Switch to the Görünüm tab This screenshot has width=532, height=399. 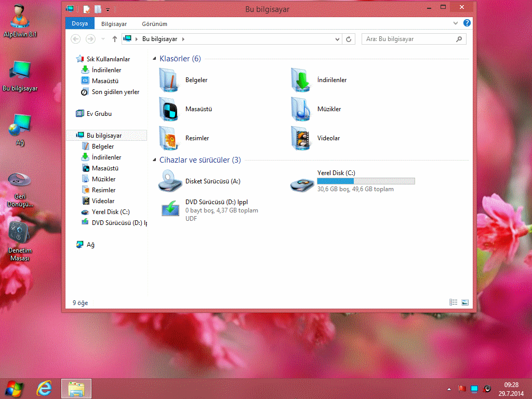[x=154, y=23]
